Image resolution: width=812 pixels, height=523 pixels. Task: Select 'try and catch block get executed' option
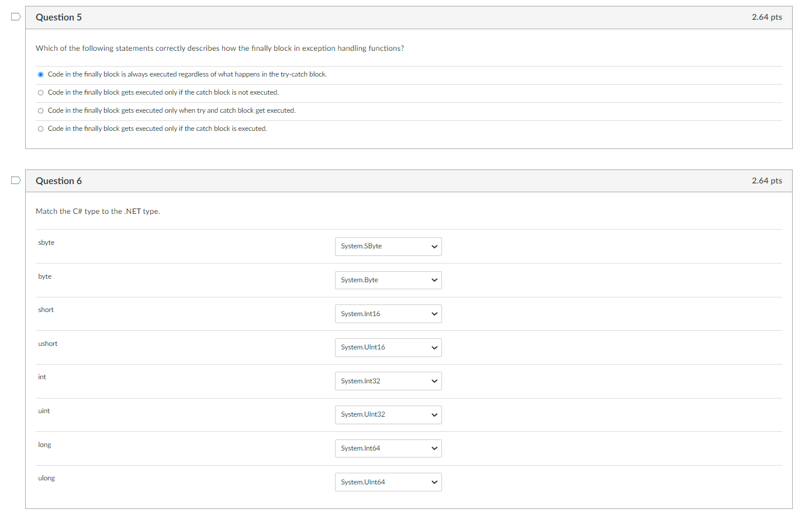click(x=40, y=110)
